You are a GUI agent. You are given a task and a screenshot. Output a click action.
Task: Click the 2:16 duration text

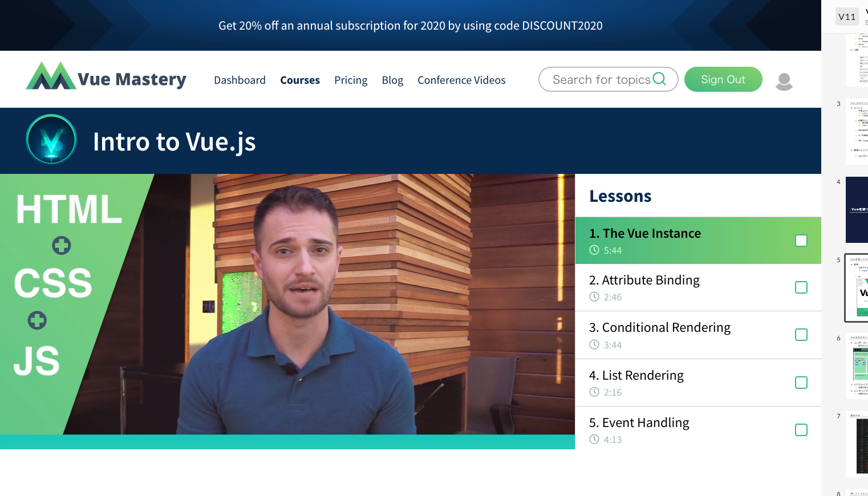[613, 392]
